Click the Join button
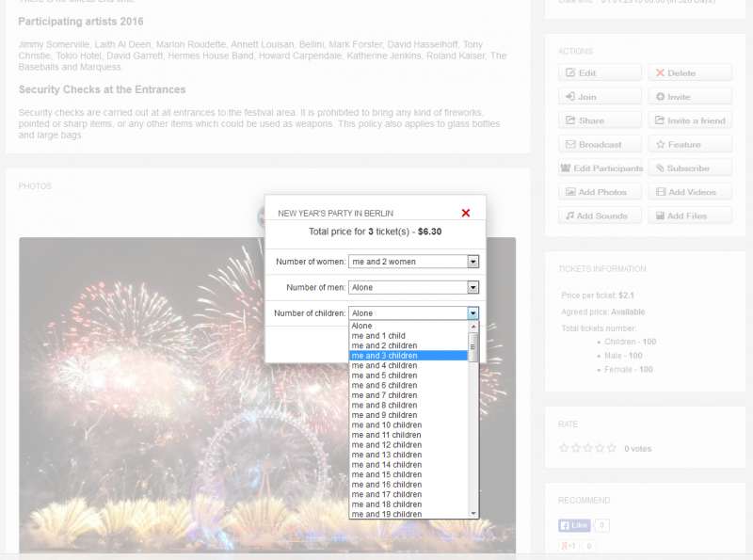 pyautogui.click(x=600, y=97)
